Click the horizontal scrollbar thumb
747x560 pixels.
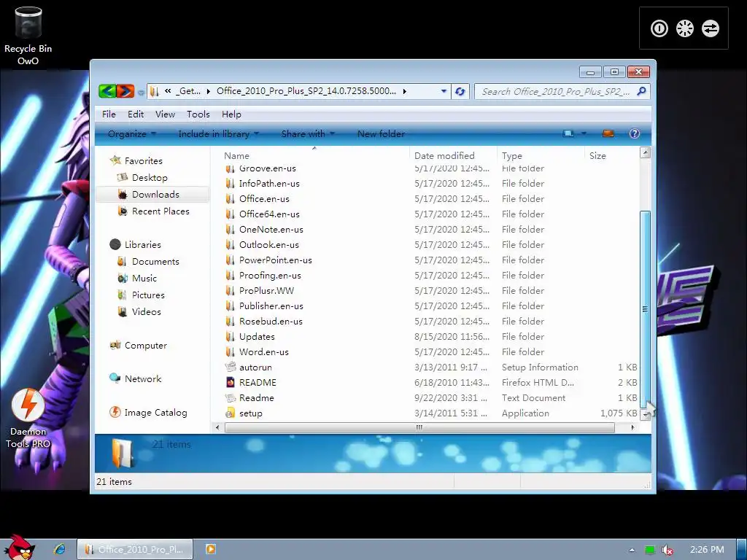pyautogui.click(x=419, y=427)
